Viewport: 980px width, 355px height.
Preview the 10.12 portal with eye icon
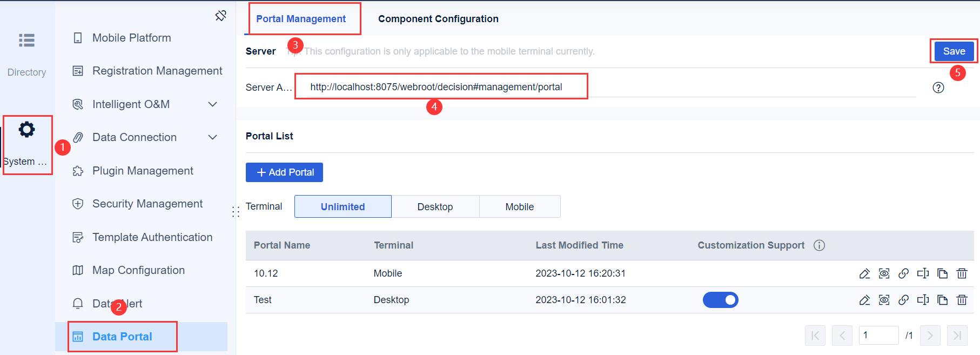884,273
